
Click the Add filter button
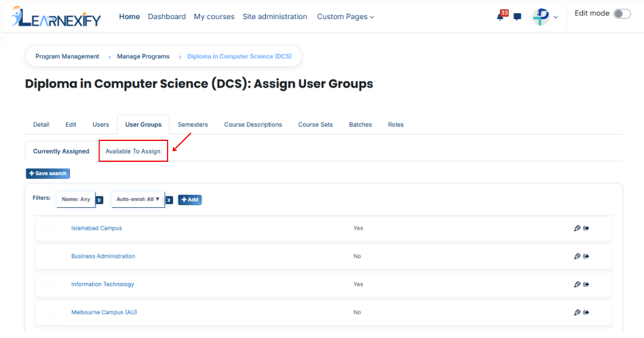[x=190, y=200]
